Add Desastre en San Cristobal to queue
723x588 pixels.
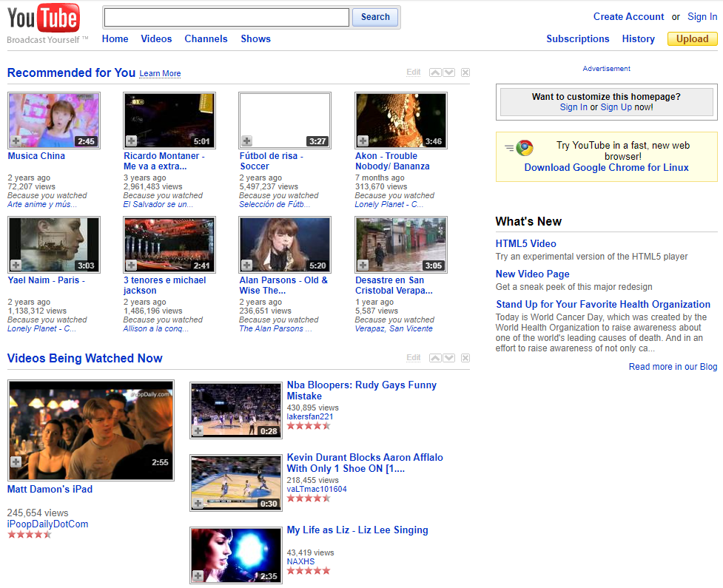tap(363, 265)
